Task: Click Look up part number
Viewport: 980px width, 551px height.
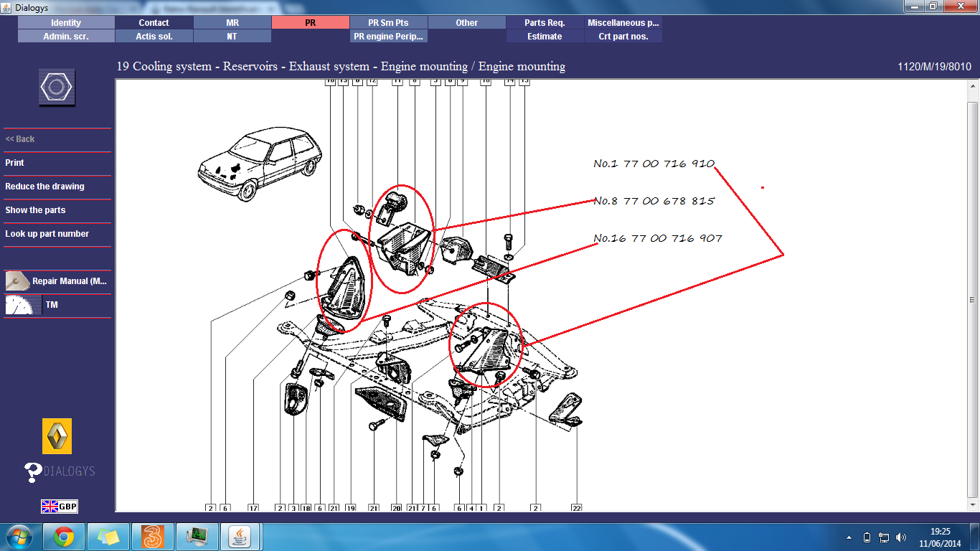Action: 47,234
